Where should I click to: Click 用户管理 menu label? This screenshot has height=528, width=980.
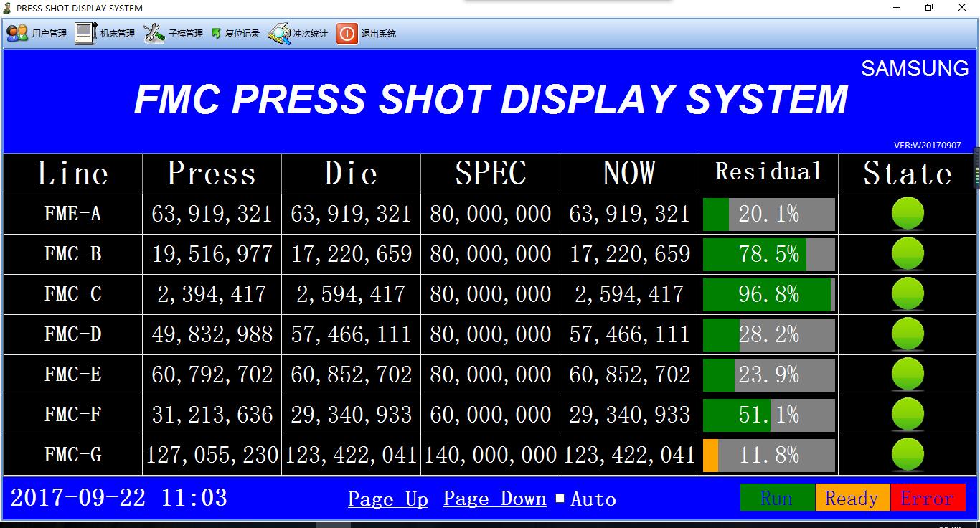50,34
